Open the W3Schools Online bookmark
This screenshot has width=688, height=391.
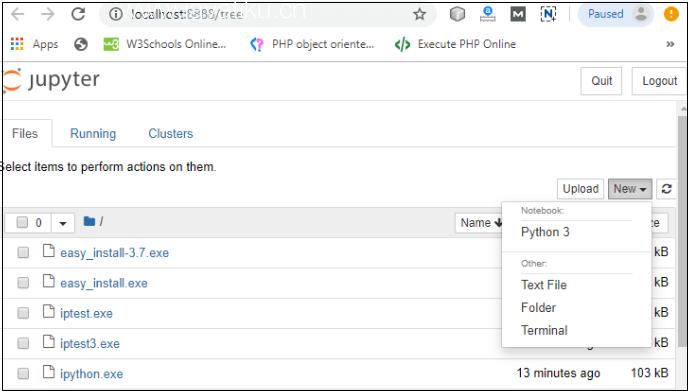coord(165,44)
